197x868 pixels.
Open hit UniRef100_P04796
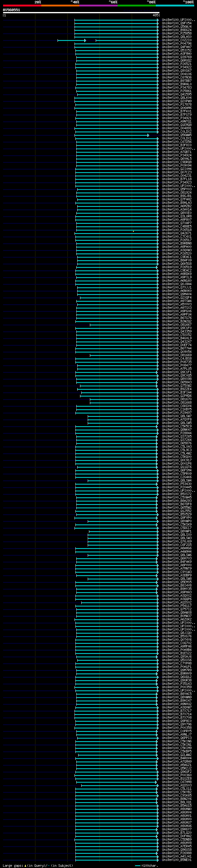[x=176, y=43]
